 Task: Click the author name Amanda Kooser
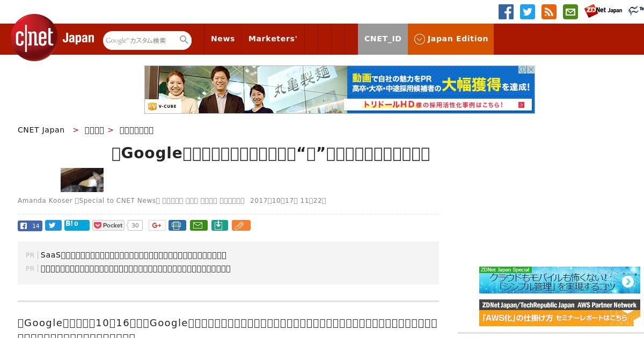point(45,201)
